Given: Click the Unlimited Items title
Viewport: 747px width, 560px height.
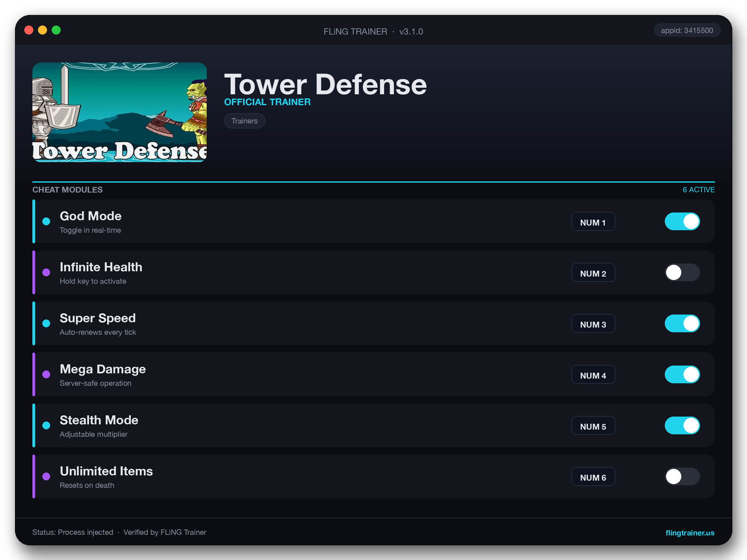Looking at the screenshot, I should 106,471.
